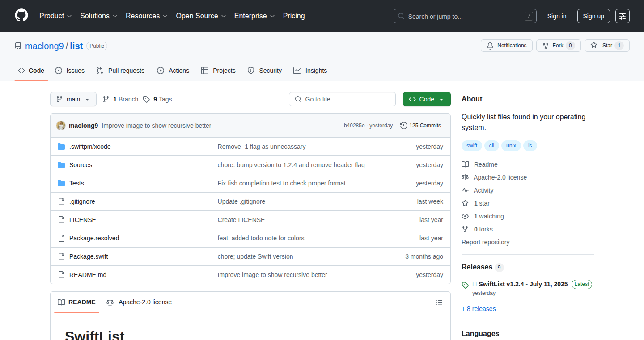Screen dimensions: 644x340
Task: Expand the Resources menu
Action: click(x=147, y=16)
